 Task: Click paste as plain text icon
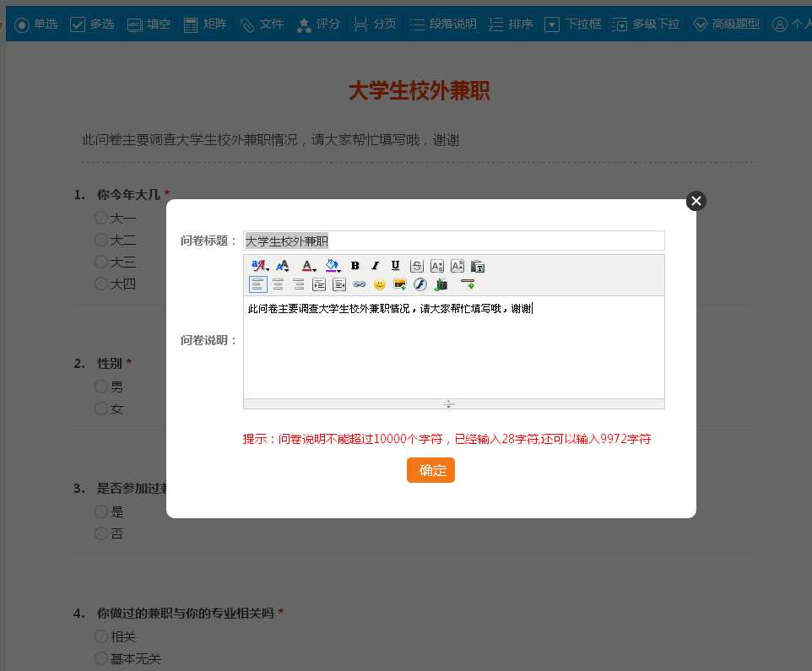click(478, 266)
